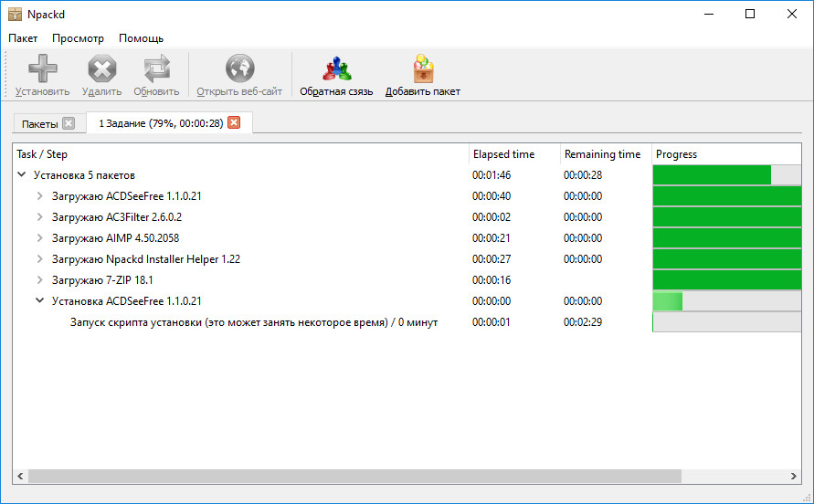Image resolution: width=814 pixels, height=504 pixels.
Task: Click the Npackd app icon in title bar
Action: click(x=15, y=14)
